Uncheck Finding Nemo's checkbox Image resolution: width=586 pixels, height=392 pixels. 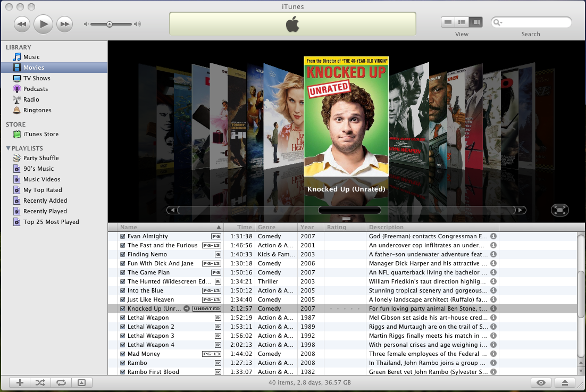click(123, 254)
